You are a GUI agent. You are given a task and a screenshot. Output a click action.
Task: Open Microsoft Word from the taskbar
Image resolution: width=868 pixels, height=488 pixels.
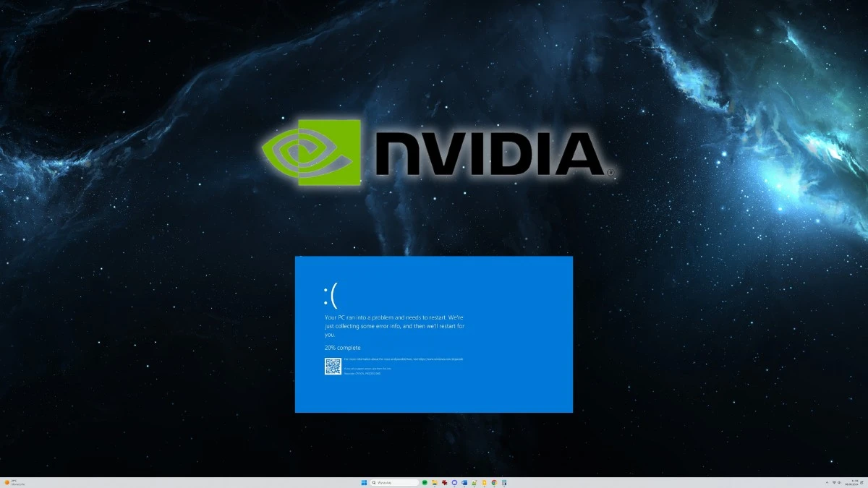[464, 482]
